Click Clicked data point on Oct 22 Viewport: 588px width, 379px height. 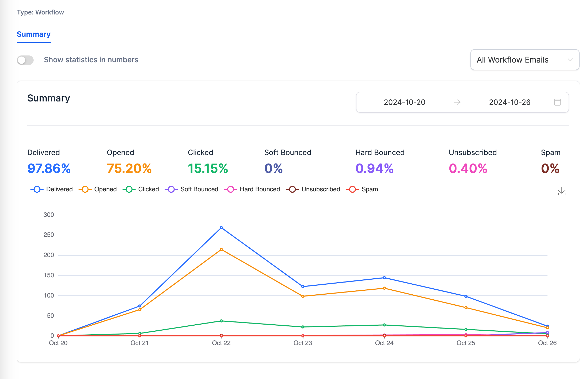pyautogui.click(x=221, y=321)
